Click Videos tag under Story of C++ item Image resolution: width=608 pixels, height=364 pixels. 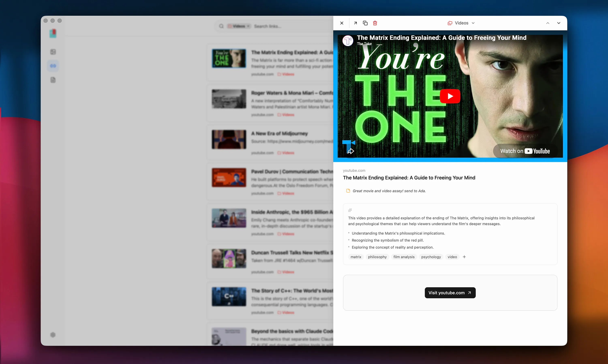tap(286, 313)
